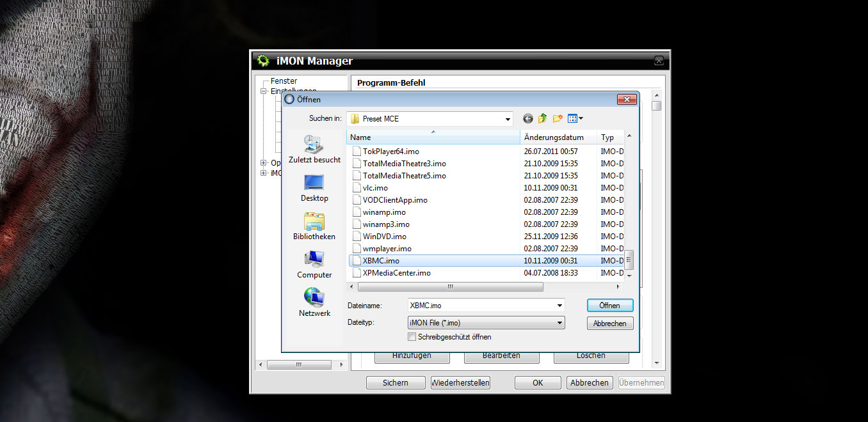Open the Dateiname dropdown arrow
Image resolution: width=868 pixels, height=422 pixels.
tap(560, 306)
